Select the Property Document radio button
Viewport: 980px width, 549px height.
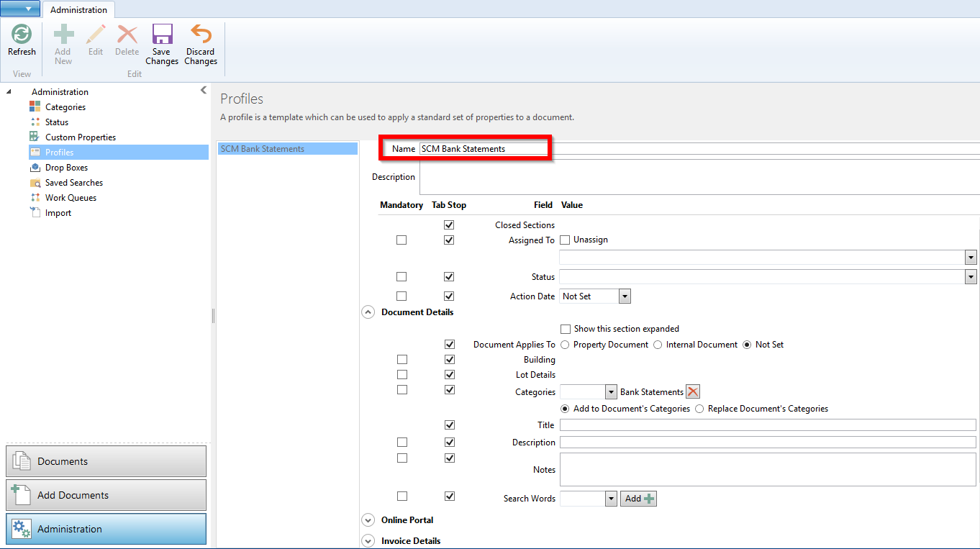tap(565, 345)
